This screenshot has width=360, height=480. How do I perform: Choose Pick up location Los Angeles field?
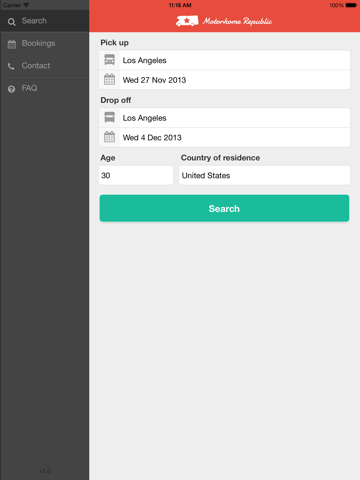pos(224,60)
